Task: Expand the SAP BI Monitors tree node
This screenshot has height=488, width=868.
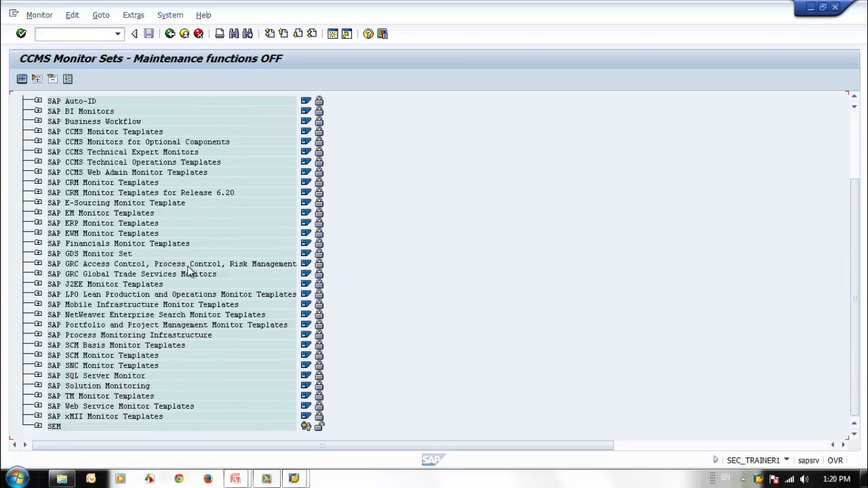Action: pyautogui.click(x=38, y=111)
